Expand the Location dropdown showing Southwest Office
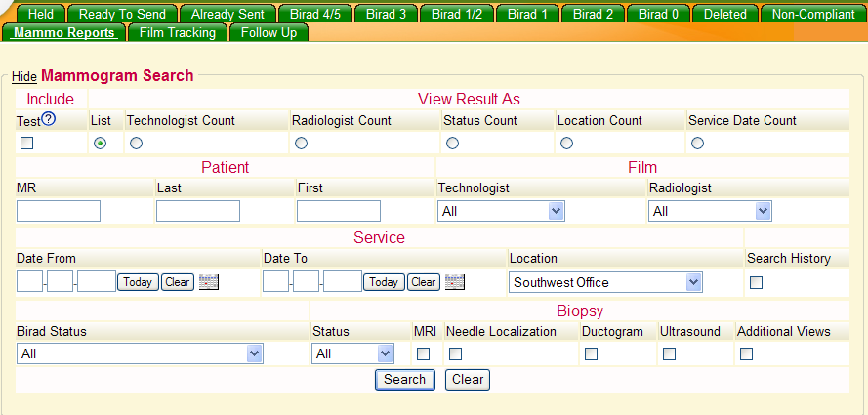The image size is (868, 415). point(605,282)
